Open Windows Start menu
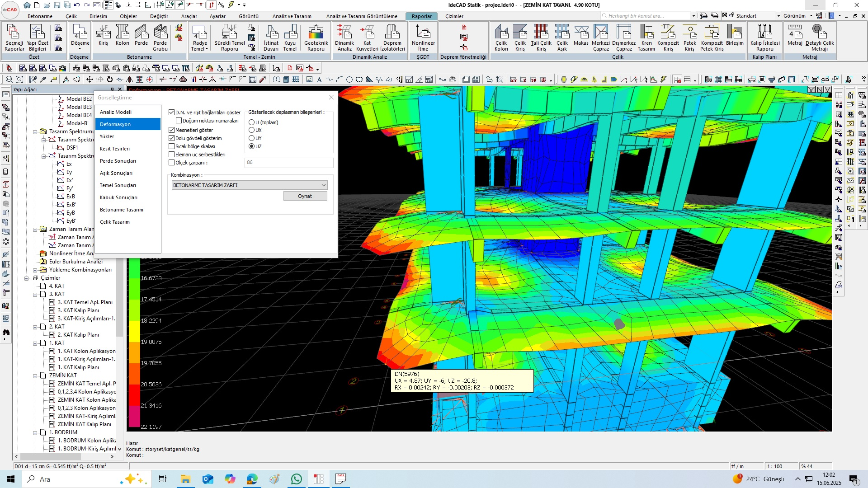Viewport: 868px width, 488px height. point(11,479)
